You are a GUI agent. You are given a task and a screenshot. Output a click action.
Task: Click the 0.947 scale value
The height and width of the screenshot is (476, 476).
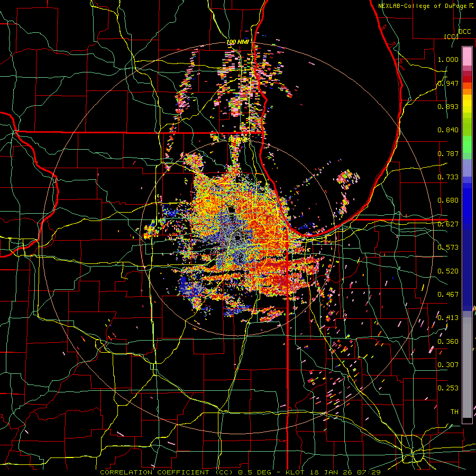448,83
